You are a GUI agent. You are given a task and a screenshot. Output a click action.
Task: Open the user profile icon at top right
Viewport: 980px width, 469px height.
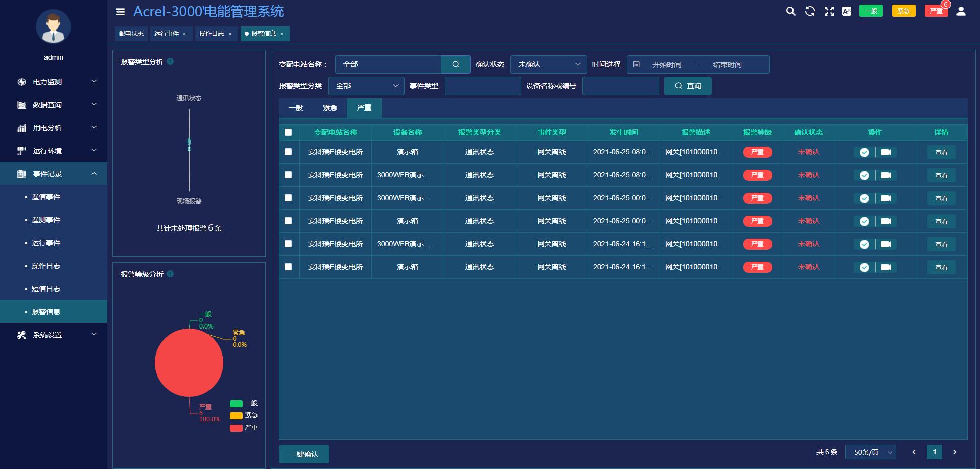click(x=961, y=11)
